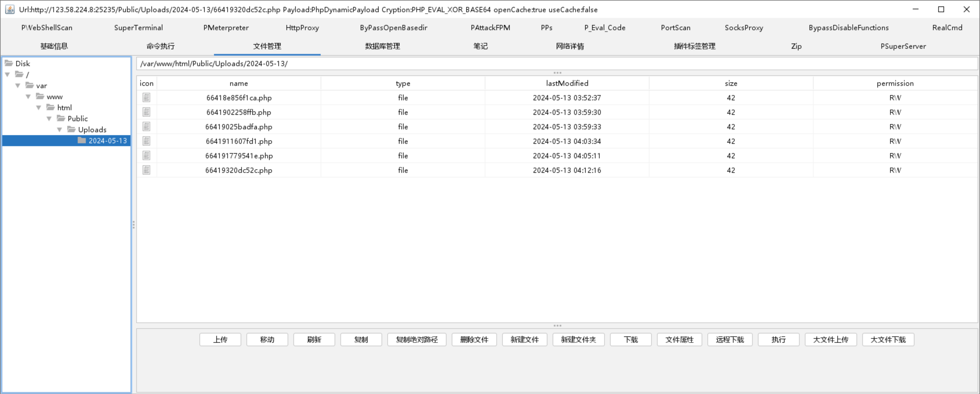Switch to the 网络详情 tab
The image size is (980, 394).
pos(570,46)
